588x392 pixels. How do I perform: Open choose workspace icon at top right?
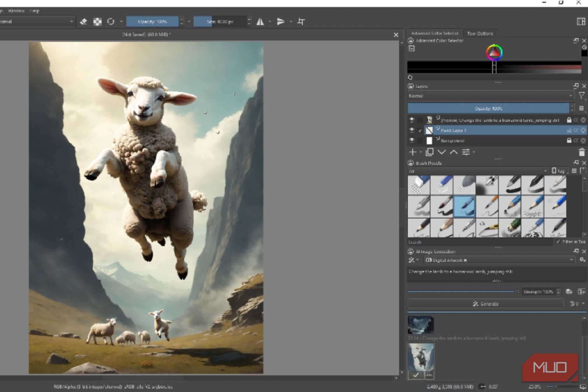(x=581, y=22)
